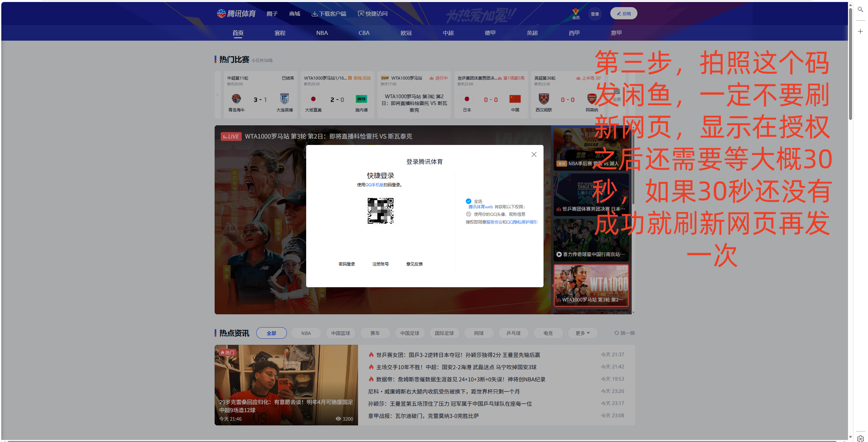
Task: Choose 注册账号 option
Action: [x=380, y=264]
